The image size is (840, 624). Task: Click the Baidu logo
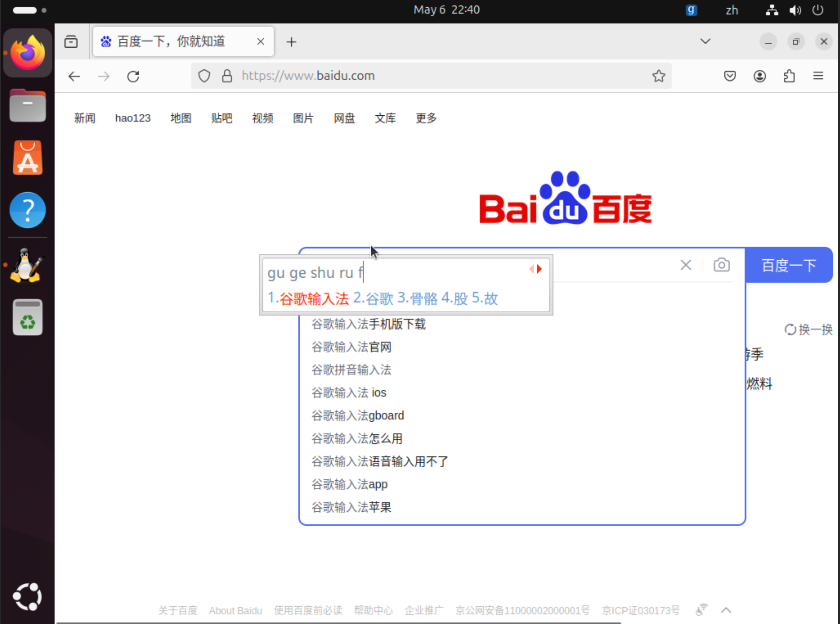tap(565, 198)
